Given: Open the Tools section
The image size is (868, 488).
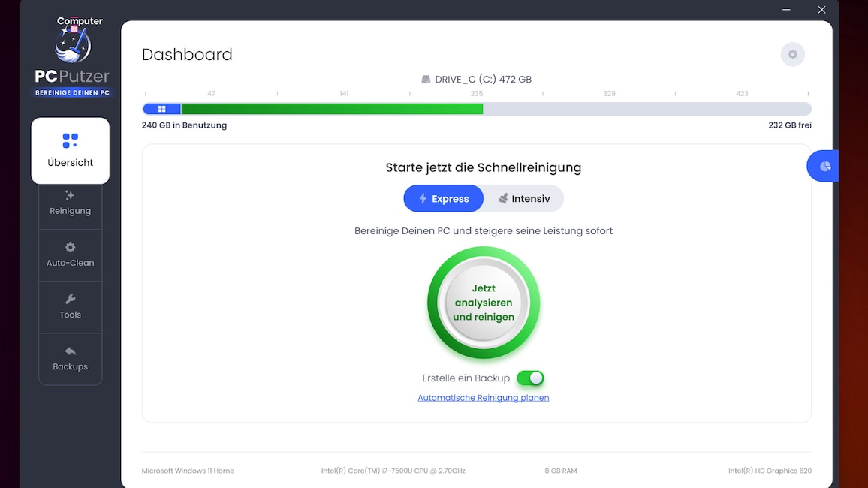Looking at the screenshot, I should click(71, 307).
